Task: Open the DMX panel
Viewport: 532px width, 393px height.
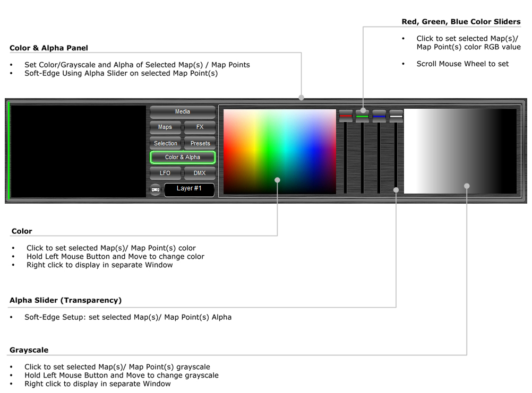Action: [x=200, y=173]
